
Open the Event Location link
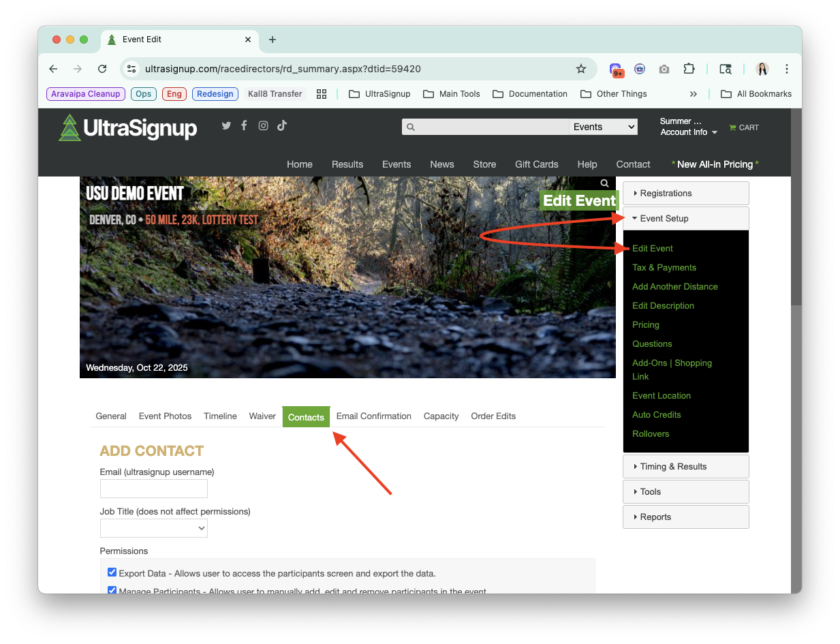(x=662, y=396)
